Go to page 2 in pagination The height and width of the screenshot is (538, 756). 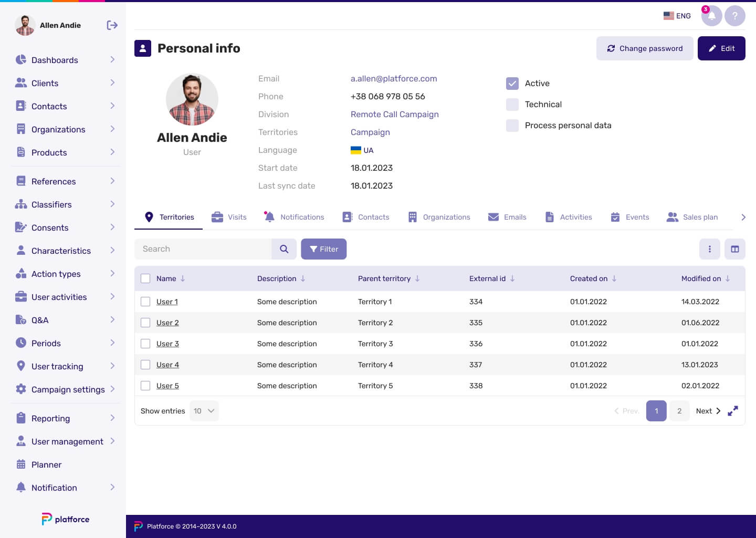pyautogui.click(x=679, y=411)
